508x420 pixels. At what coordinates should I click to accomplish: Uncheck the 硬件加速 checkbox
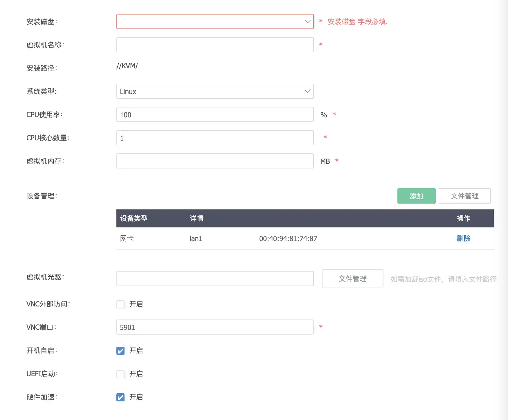[x=120, y=397]
